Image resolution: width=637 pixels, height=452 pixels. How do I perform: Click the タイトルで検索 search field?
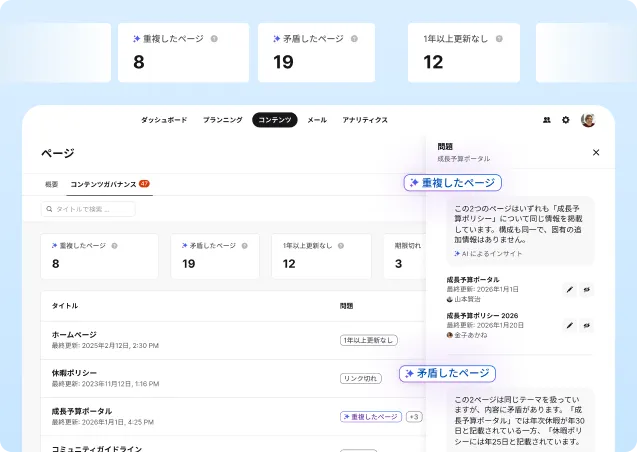click(88, 209)
